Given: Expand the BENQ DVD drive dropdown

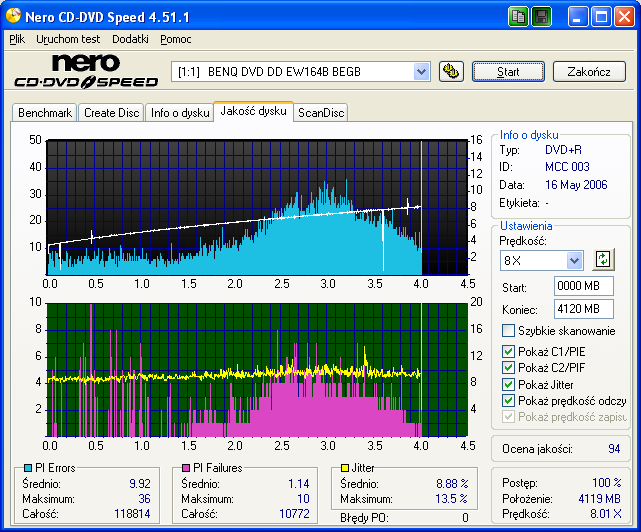Looking at the screenshot, I should tap(421, 72).
